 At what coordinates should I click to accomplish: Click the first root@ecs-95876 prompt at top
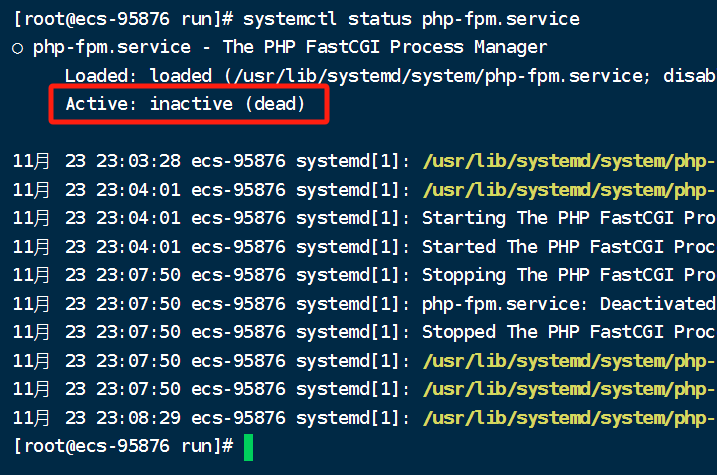123,19
